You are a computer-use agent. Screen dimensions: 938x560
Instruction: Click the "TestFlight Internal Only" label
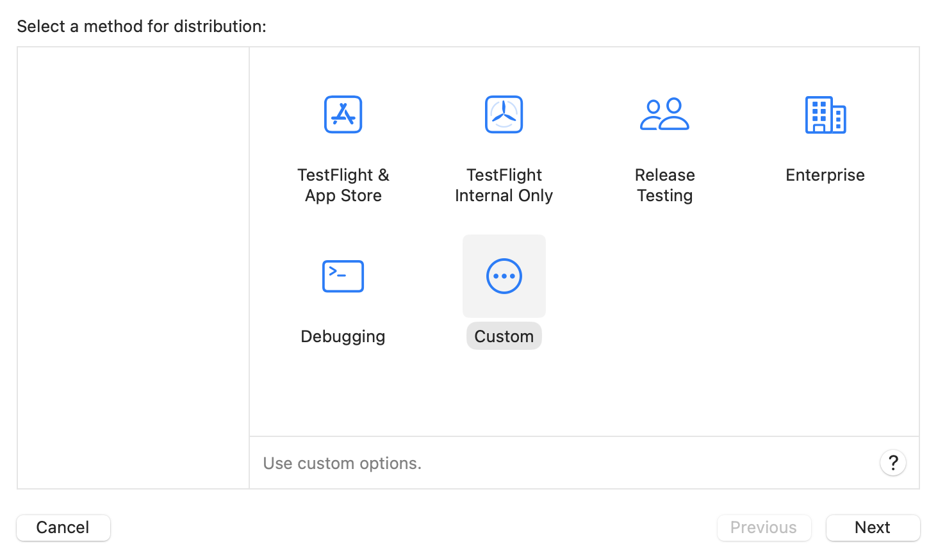[x=504, y=185]
